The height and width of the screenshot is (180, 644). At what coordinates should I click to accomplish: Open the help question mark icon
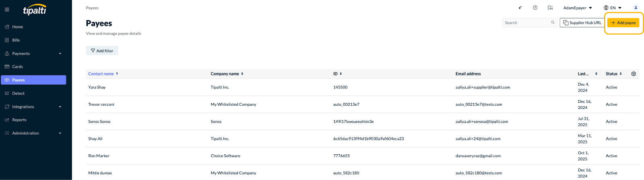(x=535, y=8)
